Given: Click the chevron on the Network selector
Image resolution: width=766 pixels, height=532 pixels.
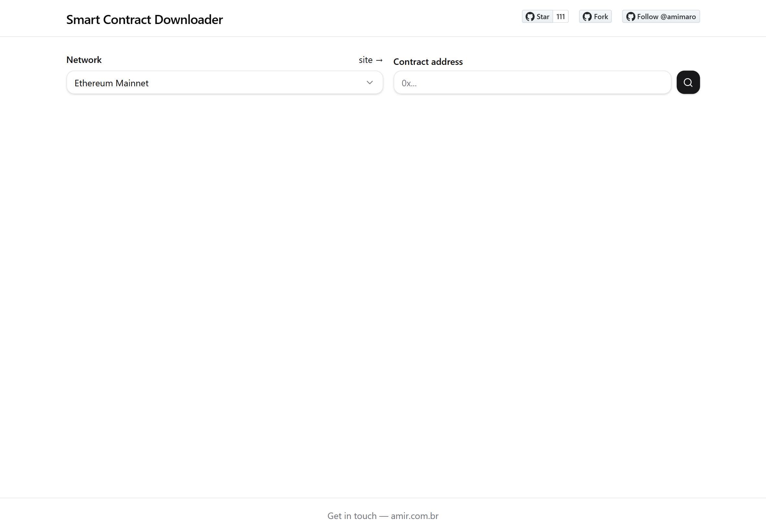Looking at the screenshot, I should tap(369, 82).
